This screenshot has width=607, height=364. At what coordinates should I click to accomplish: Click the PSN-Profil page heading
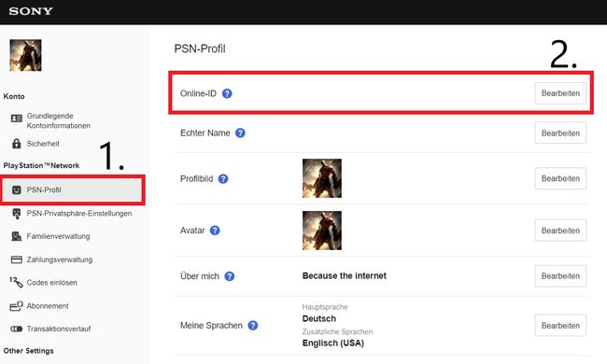200,49
